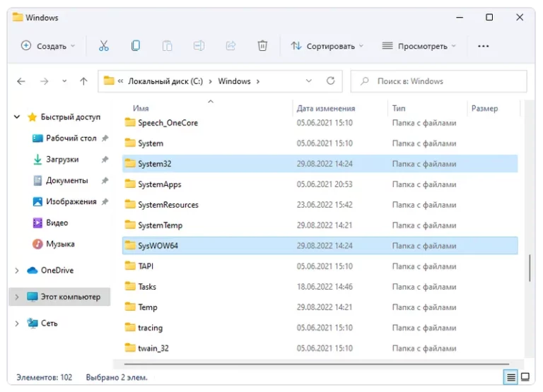Select OneDrive in navigation pane
This screenshot has height=392, width=543.
click(57, 271)
